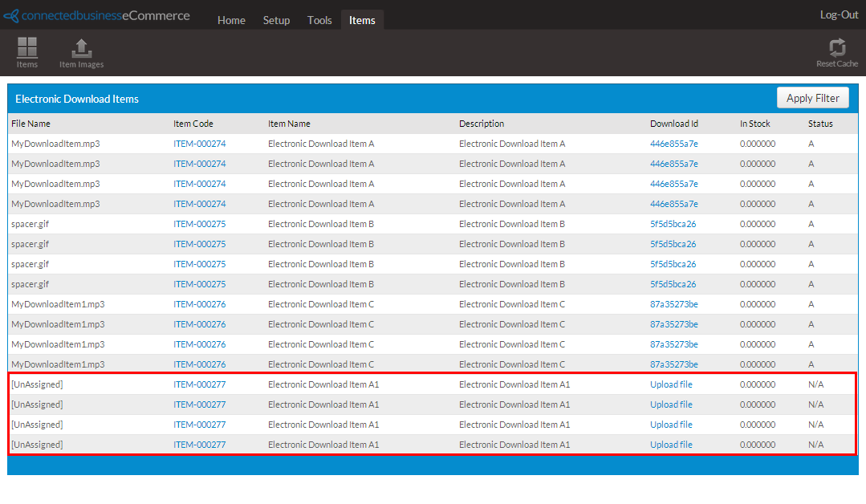Select the Download Id column header
866x504 pixels.
[x=674, y=124]
